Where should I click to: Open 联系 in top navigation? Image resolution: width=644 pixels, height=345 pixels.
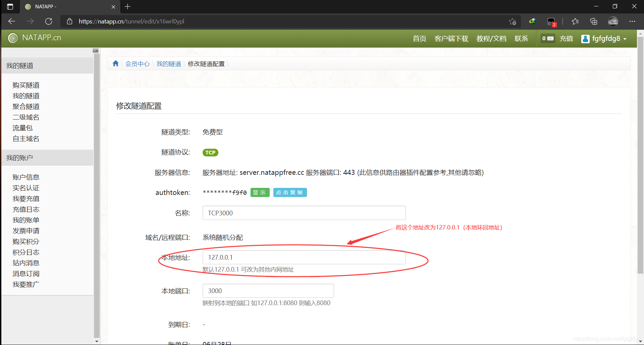point(521,39)
